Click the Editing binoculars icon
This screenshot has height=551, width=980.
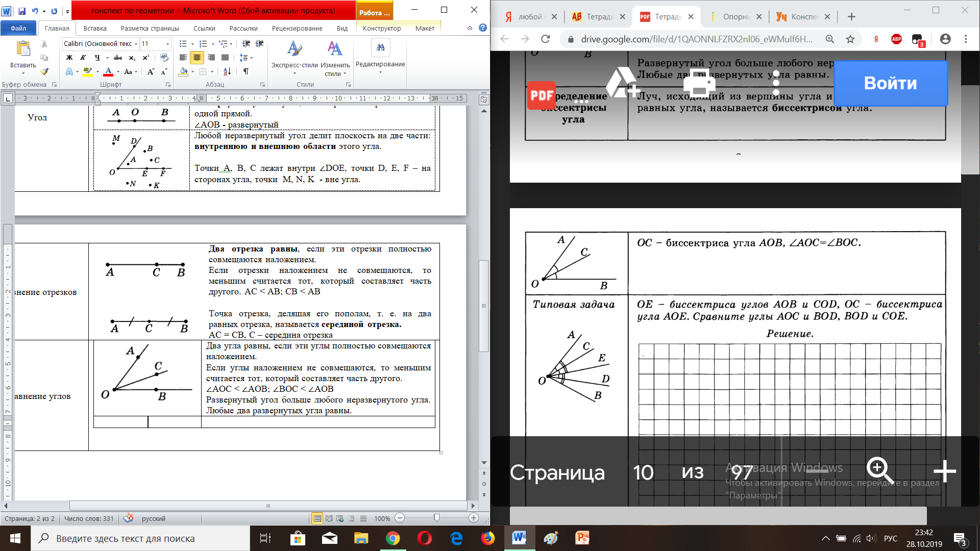click(380, 47)
